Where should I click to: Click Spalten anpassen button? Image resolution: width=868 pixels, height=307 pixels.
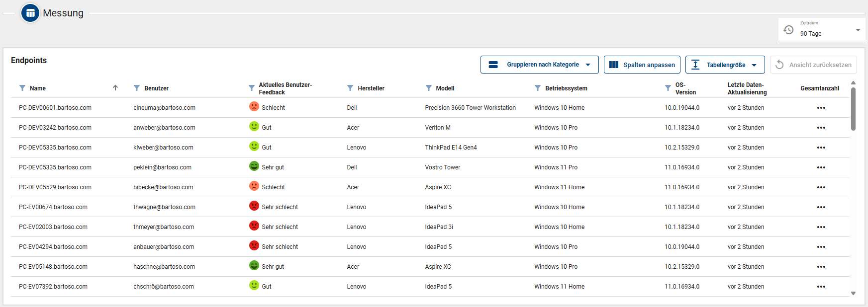[x=642, y=65]
